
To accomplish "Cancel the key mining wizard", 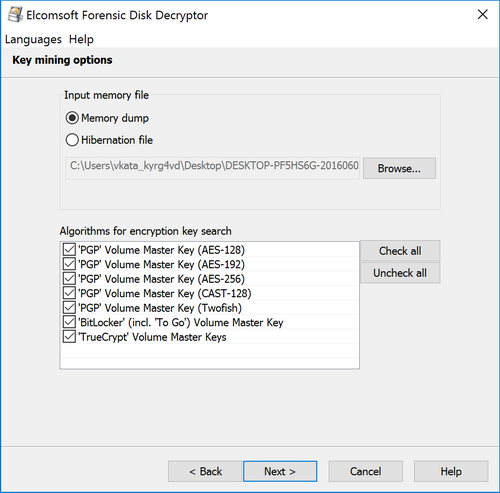I will 366,471.
